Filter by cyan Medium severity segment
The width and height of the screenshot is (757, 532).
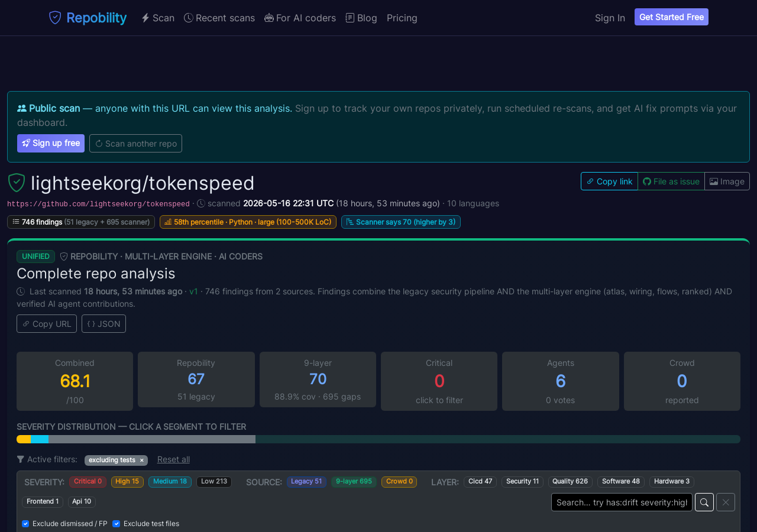(40, 439)
